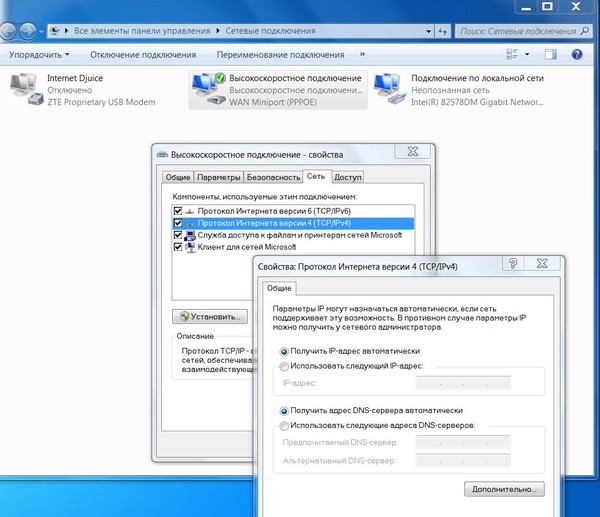Click the help question button in TCP/IPv4 dialog
Screen dimensions: 600x517
513,263
